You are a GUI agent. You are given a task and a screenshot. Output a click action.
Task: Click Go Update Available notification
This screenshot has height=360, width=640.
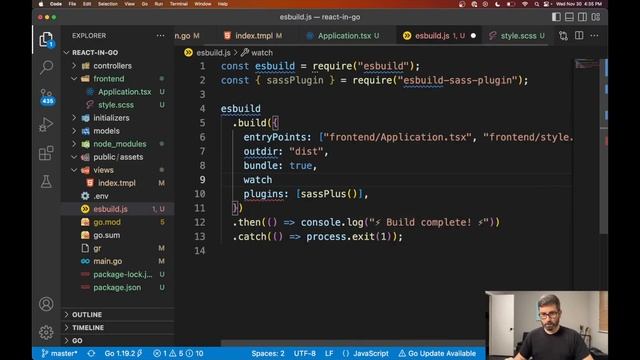(437, 353)
